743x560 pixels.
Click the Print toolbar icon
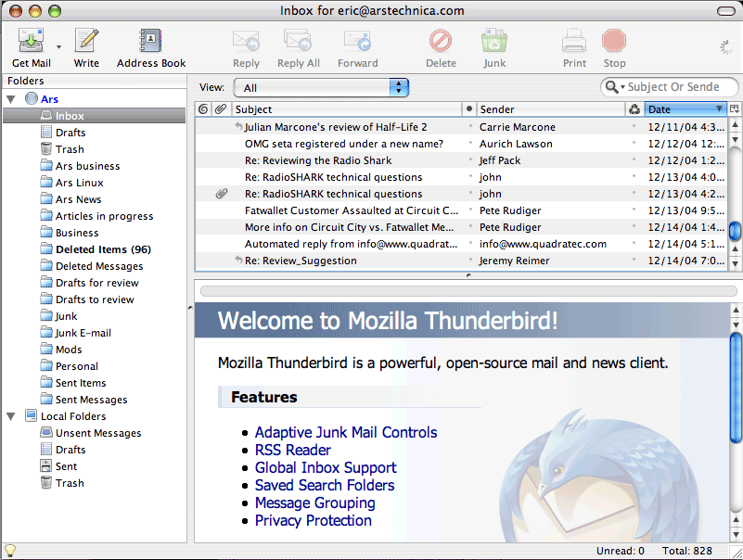(574, 41)
